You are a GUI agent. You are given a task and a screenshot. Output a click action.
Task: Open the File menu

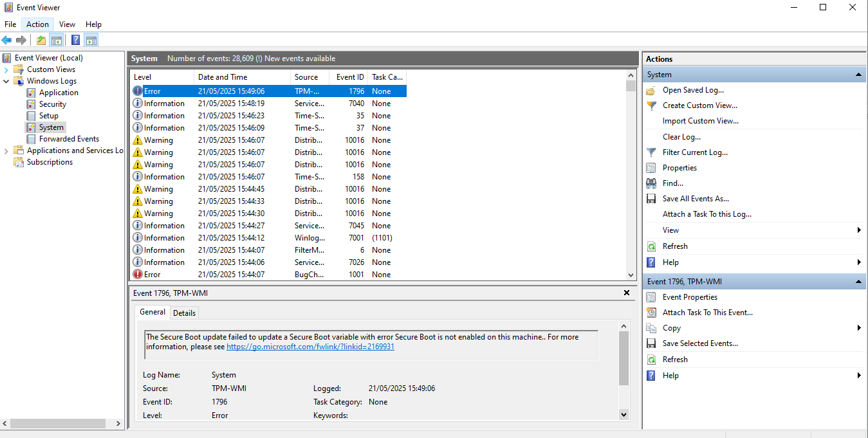(10, 24)
